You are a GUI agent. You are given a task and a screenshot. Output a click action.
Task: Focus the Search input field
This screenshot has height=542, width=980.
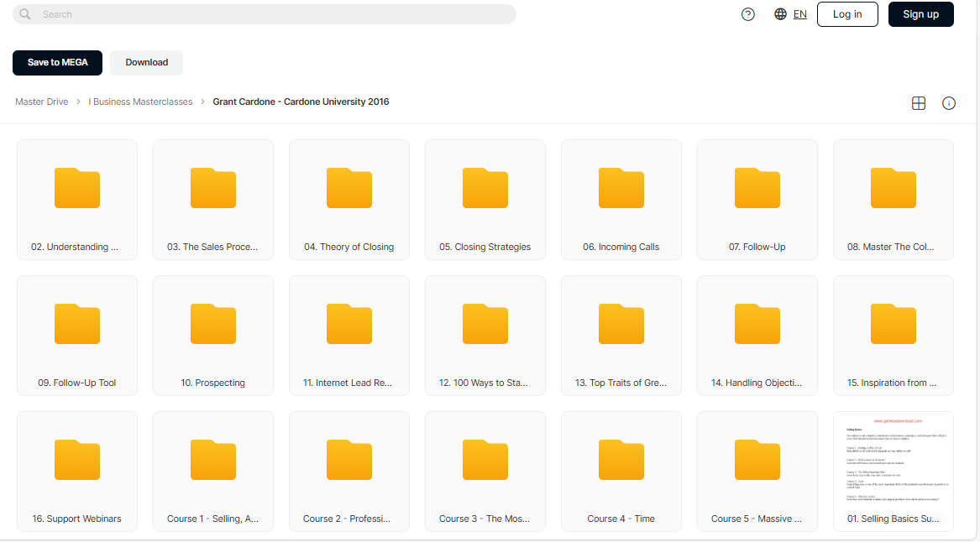[265, 13]
